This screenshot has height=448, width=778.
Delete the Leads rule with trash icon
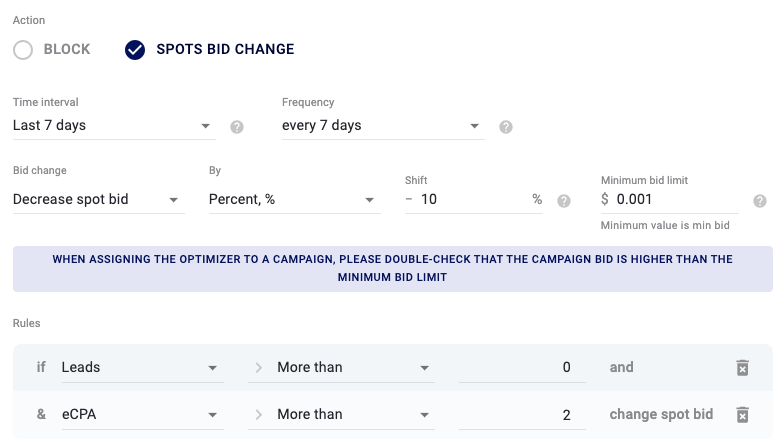pyautogui.click(x=742, y=368)
